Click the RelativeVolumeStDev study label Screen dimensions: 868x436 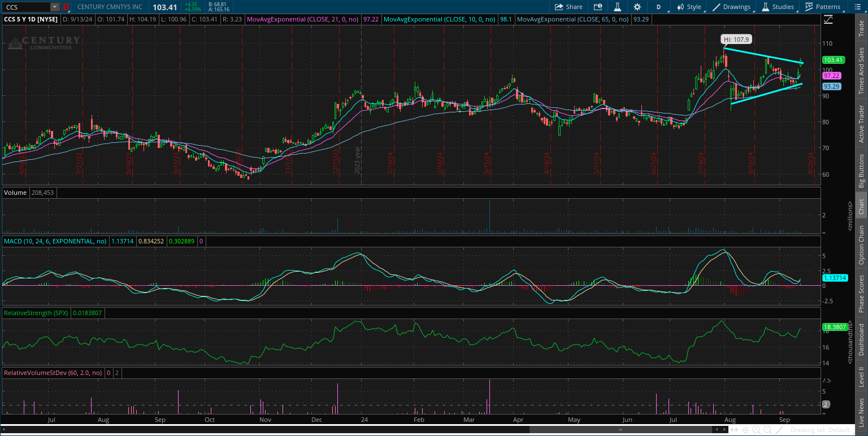(x=53, y=373)
